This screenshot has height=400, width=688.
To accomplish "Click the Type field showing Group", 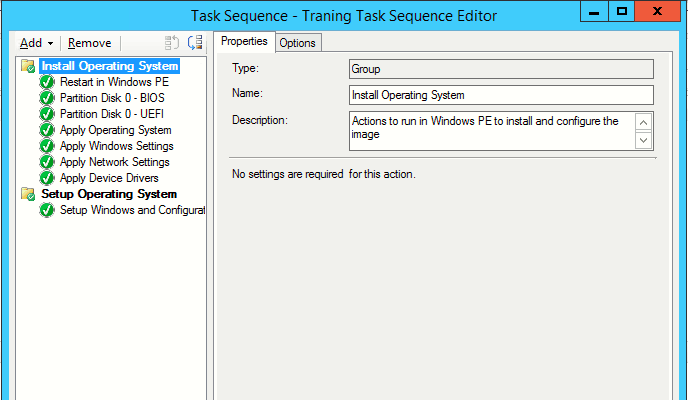I will point(501,69).
